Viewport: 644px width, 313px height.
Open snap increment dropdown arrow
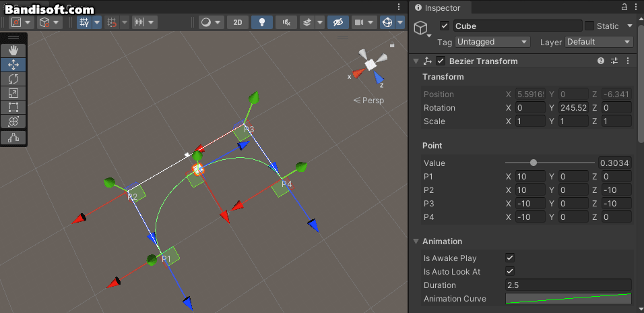point(151,22)
